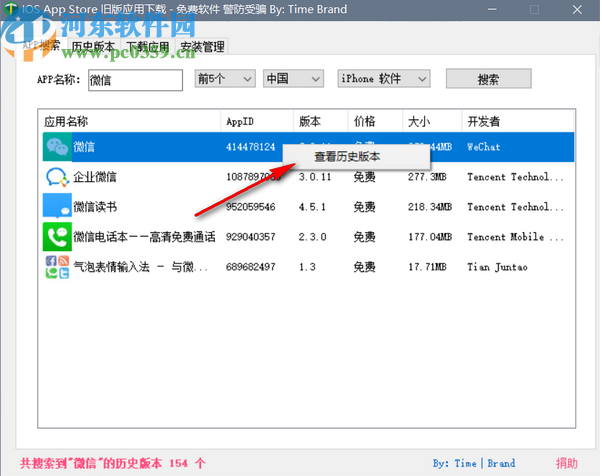This screenshot has height=476, width=602.
Task: Click size 277.3MB cell
Action: point(427,177)
